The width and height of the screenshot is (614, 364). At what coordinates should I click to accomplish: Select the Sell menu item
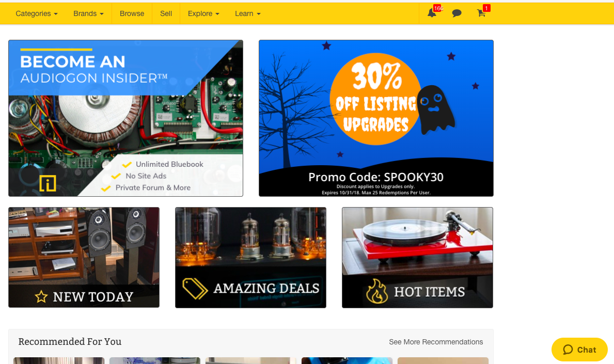[166, 13]
